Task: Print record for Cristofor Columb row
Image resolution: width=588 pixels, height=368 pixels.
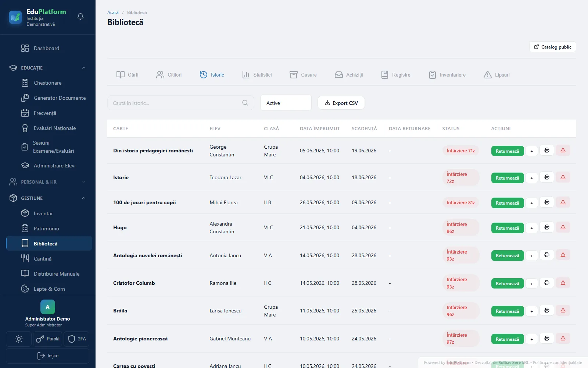Action: [x=547, y=283]
